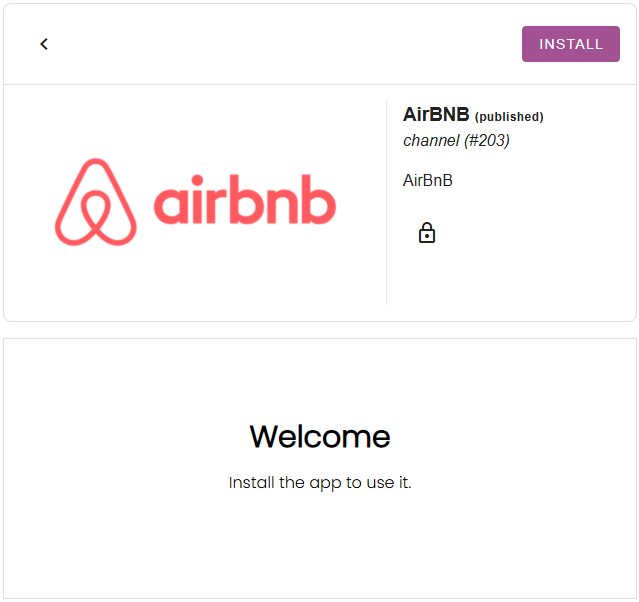Click the channel (#203) text
The width and height of the screenshot is (639, 602).
pyautogui.click(x=456, y=141)
